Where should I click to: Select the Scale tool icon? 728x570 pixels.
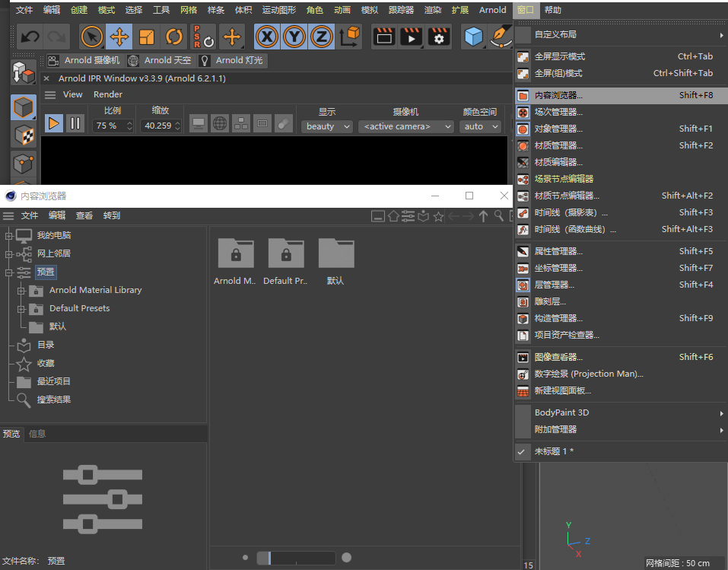coord(146,37)
